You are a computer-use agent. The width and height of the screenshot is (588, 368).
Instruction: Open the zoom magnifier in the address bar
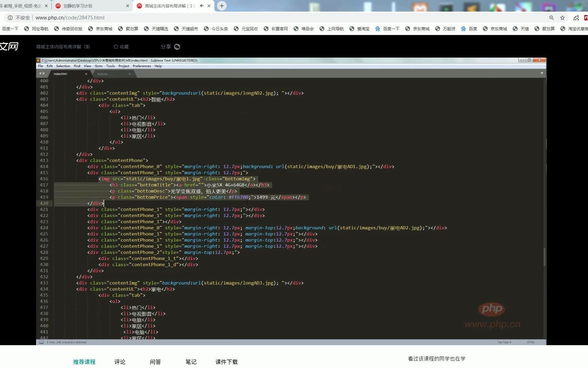point(551,18)
